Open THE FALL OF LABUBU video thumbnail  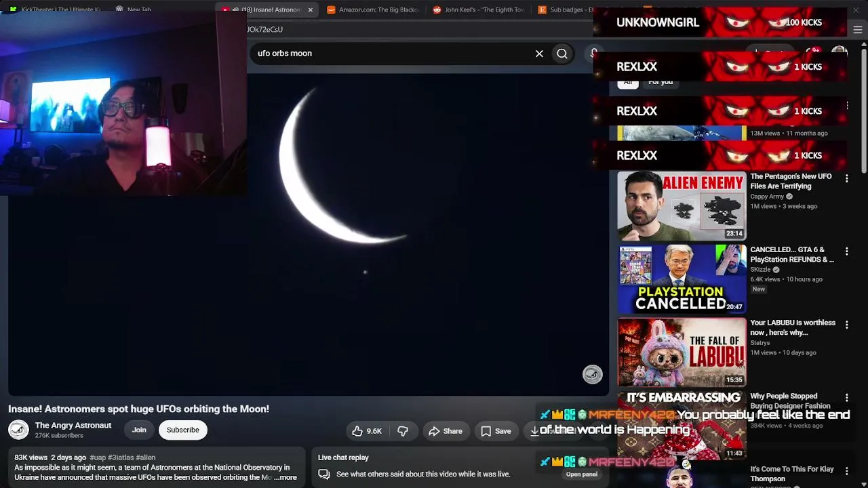[x=682, y=352]
